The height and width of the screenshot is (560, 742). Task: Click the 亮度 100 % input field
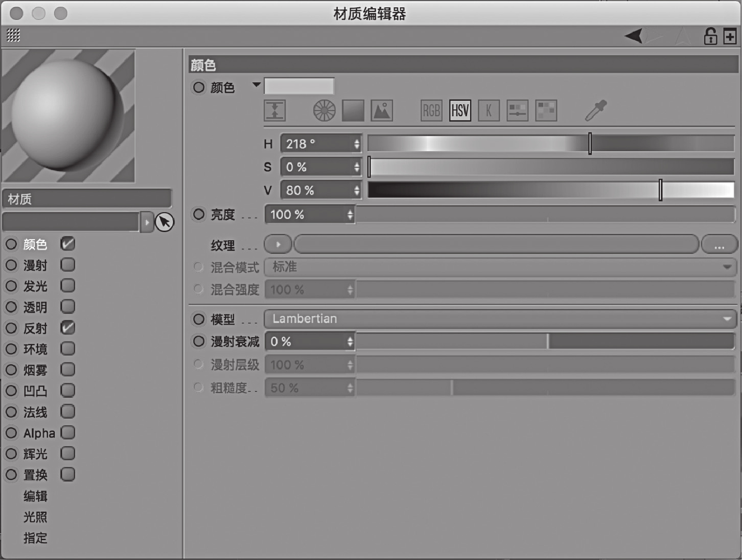pyautogui.click(x=310, y=215)
